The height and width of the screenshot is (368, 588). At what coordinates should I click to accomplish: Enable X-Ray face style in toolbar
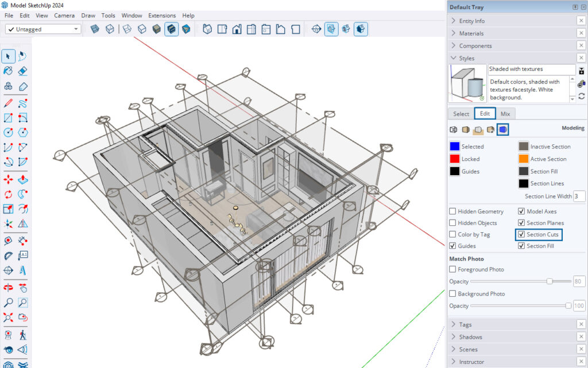[x=95, y=29]
